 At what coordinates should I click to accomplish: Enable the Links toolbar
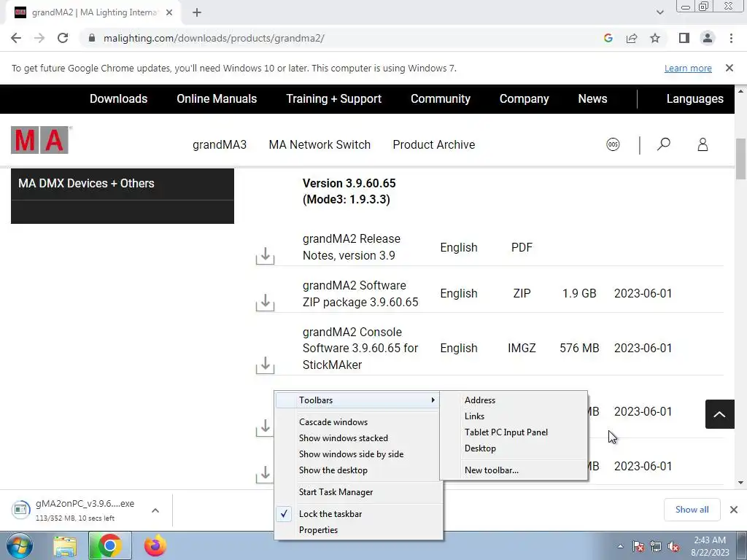pyautogui.click(x=514, y=416)
